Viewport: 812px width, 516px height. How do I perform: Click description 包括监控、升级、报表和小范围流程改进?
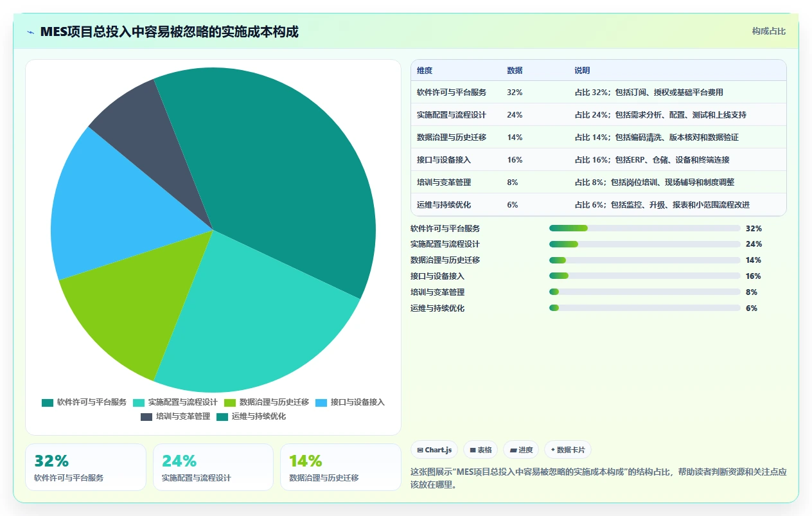click(680, 205)
